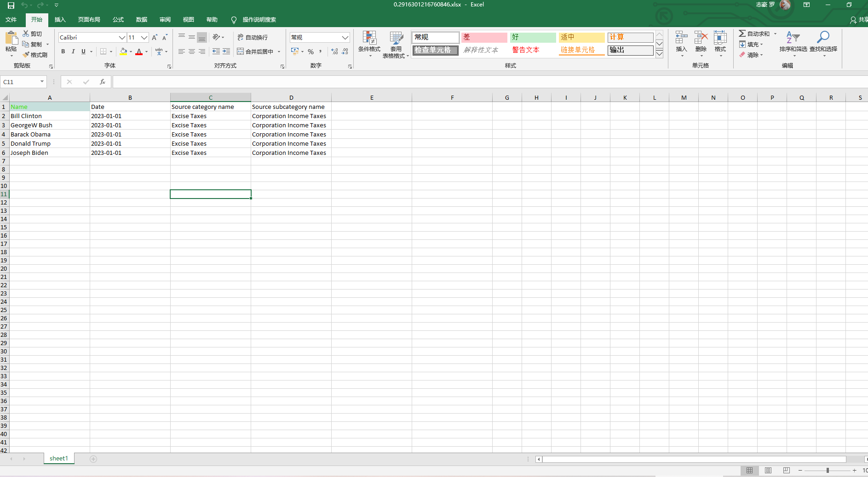
Task: Click the Paste clipboard icon
Action: [x=11, y=38]
